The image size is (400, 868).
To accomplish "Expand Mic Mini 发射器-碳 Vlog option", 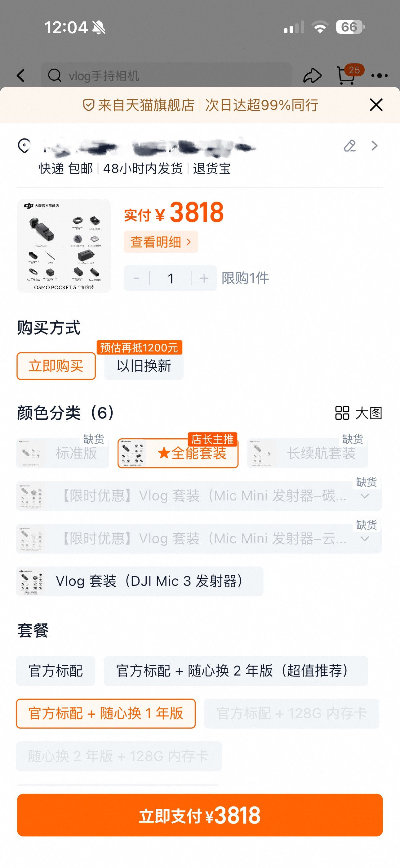I will [365, 496].
